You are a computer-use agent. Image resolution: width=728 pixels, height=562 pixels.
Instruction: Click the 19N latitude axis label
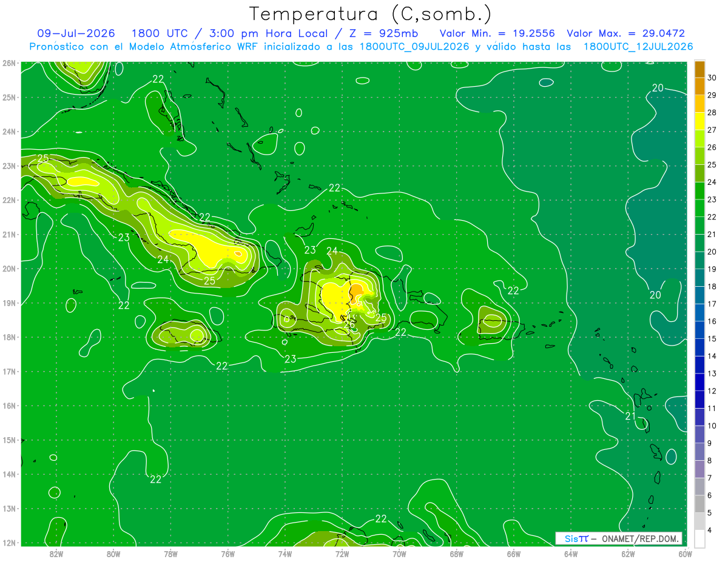tap(8, 303)
